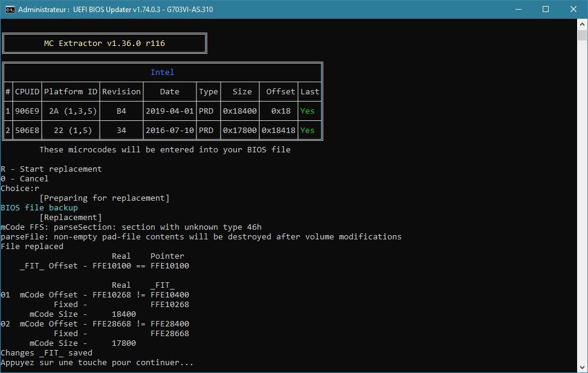The height and width of the screenshot is (373, 588).
Task: Click green 'Yes' in the 906E9 row
Action: coord(307,111)
